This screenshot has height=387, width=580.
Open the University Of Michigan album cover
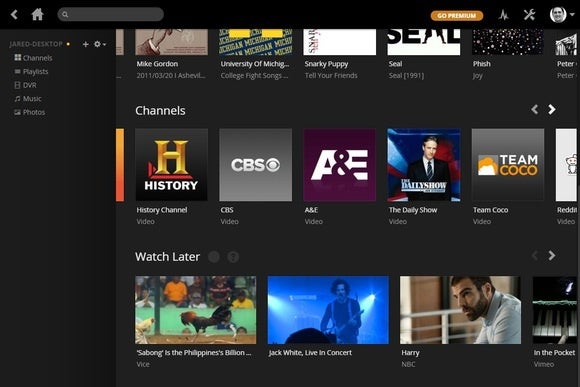click(x=256, y=42)
